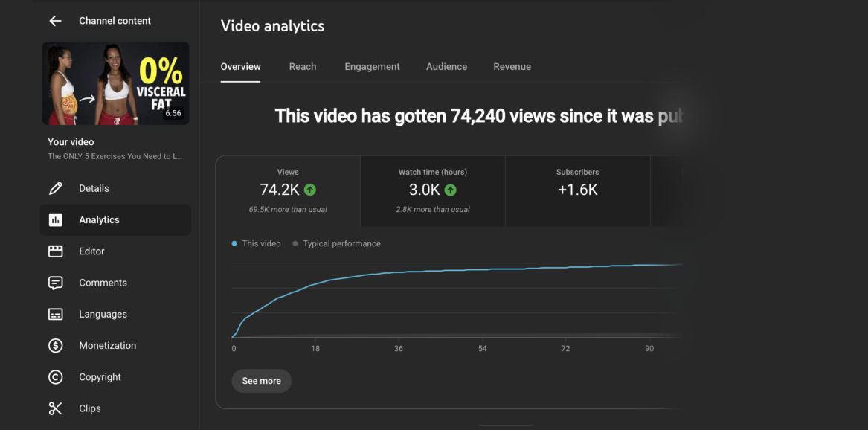Click the back arrow to Channel content
The image size is (868, 430).
click(x=55, y=21)
